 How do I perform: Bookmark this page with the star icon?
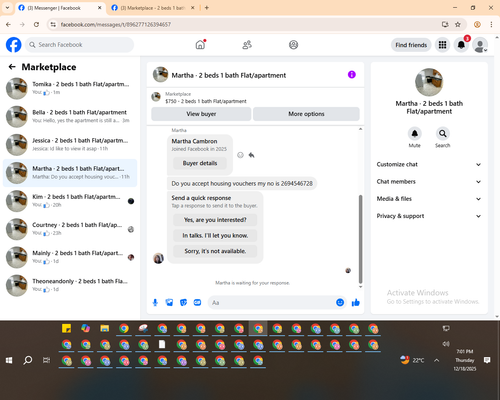pos(458,24)
